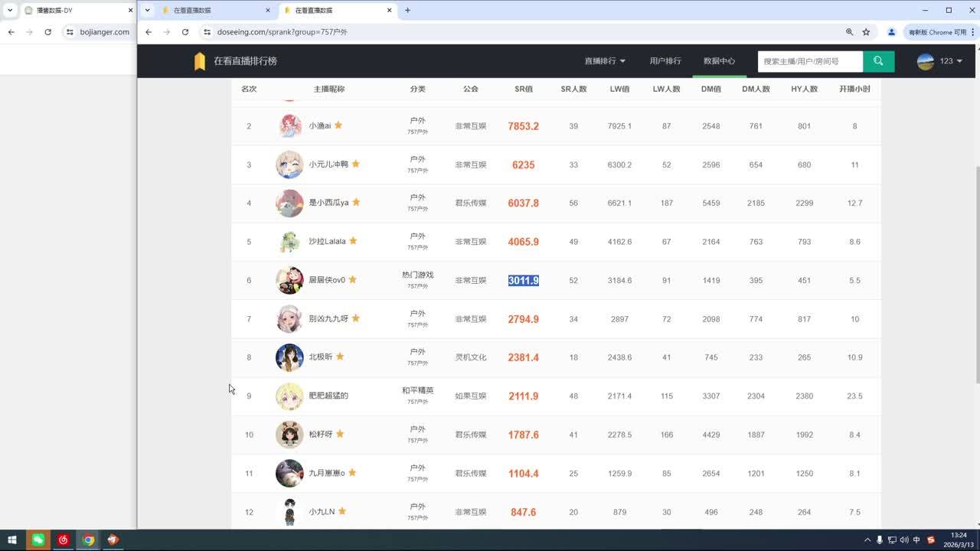
Task: Toggle the star beside 北极昕
Action: [340, 357]
